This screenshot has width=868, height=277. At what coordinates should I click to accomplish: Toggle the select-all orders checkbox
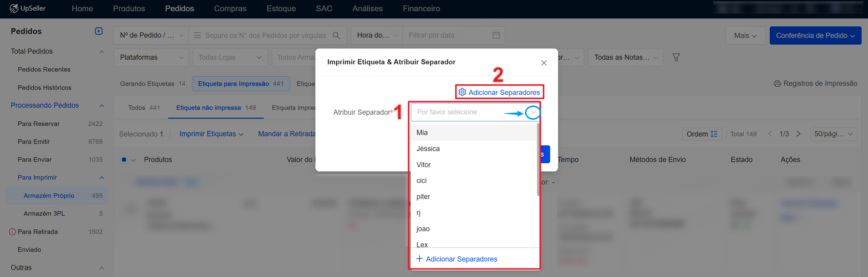tap(124, 159)
